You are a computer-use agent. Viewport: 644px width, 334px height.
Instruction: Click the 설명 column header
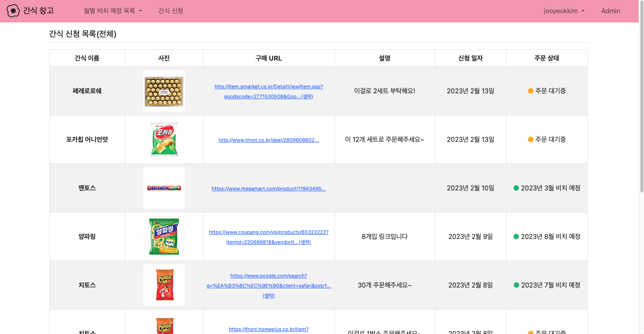coord(385,58)
